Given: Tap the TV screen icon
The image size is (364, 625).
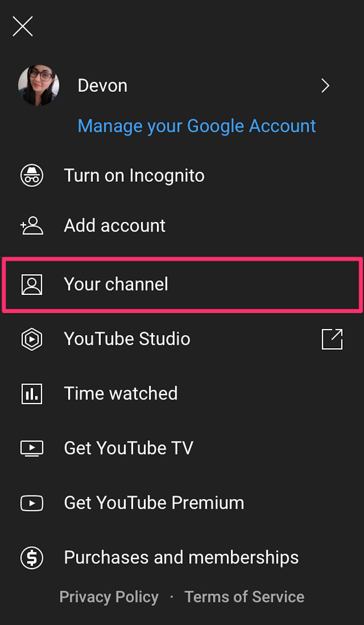Looking at the screenshot, I should tap(32, 448).
